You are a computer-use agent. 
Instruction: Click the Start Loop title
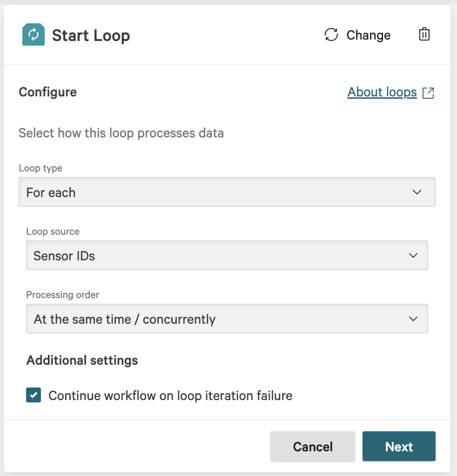pyautogui.click(x=91, y=35)
